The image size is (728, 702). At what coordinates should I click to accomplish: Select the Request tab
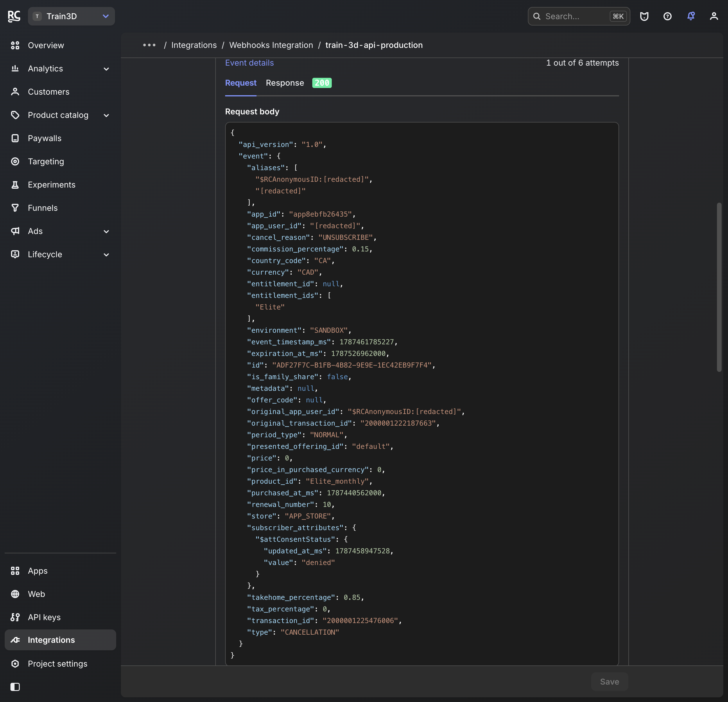[x=241, y=83]
